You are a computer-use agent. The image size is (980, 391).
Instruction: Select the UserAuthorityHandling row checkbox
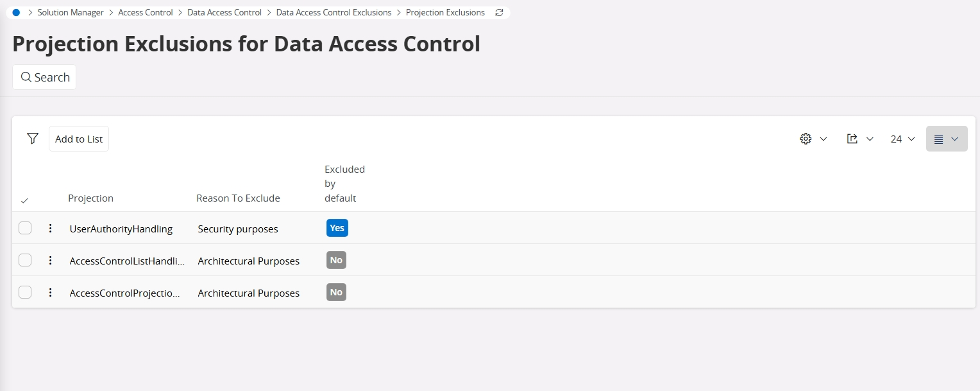(25, 228)
